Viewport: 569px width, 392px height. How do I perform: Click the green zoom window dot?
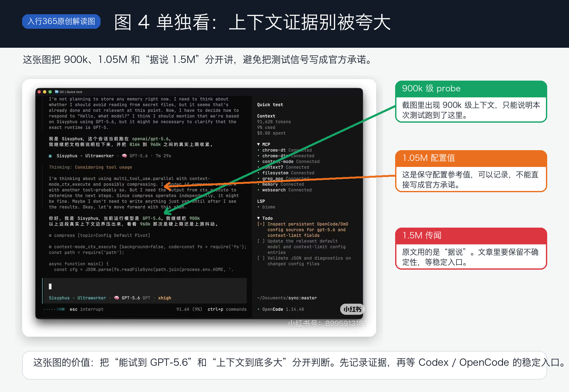[50, 92]
